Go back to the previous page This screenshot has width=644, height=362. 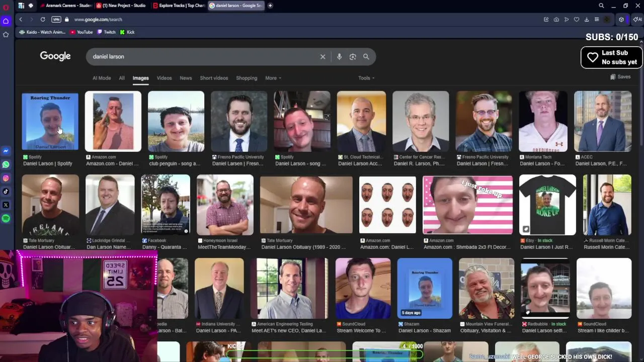click(x=21, y=20)
